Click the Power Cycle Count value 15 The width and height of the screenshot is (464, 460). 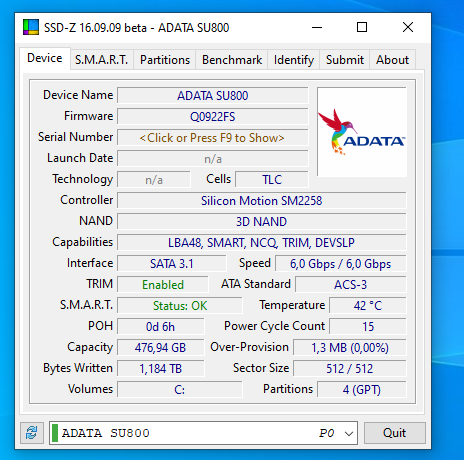click(x=368, y=327)
